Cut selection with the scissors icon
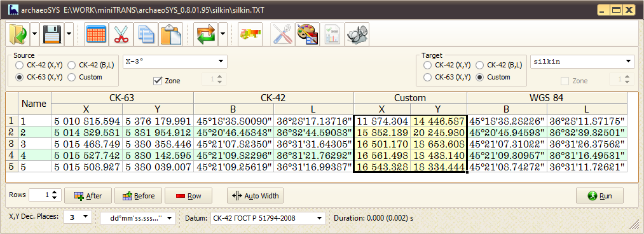 pyautogui.click(x=121, y=34)
